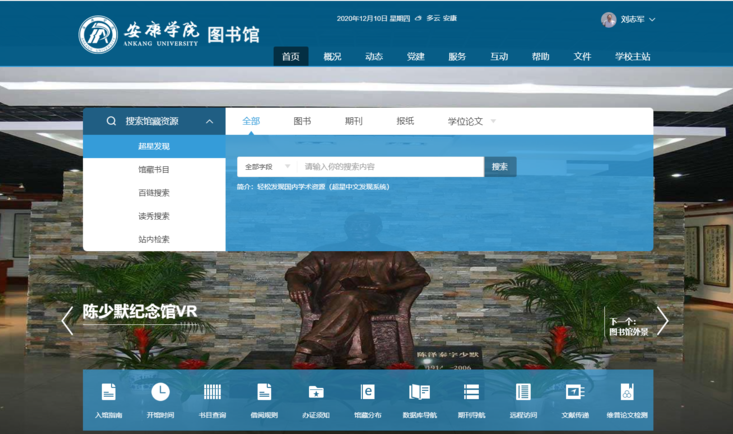This screenshot has height=434, width=733.
Task: Open the 远程访问 icon
Action: [523, 392]
